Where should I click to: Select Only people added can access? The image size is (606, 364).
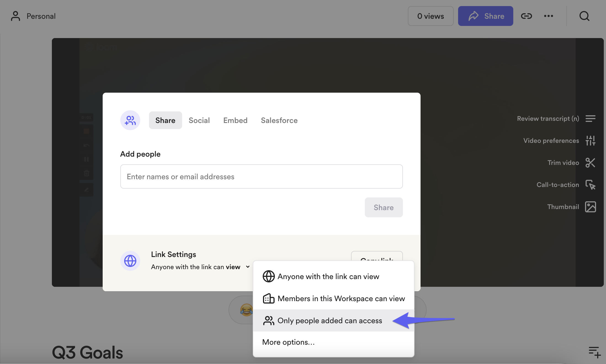[329, 320]
